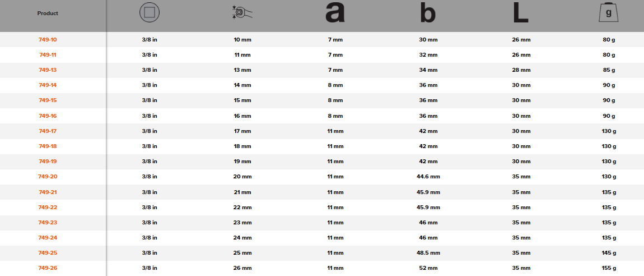Open product 749-11 link
644x276 pixels.
48,55
